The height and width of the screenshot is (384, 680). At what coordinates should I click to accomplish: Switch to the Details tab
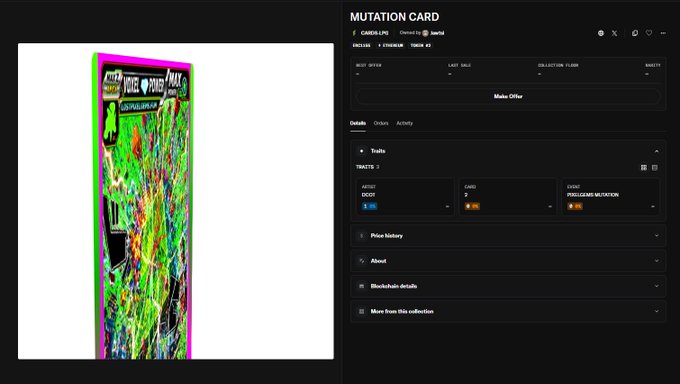[358, 123]
